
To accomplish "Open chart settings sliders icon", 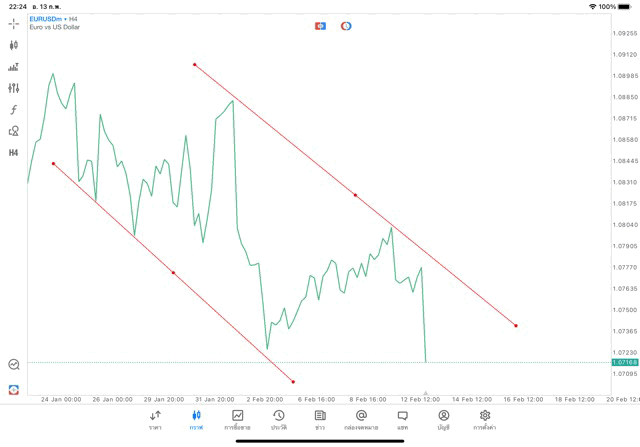I will (14, 88).
